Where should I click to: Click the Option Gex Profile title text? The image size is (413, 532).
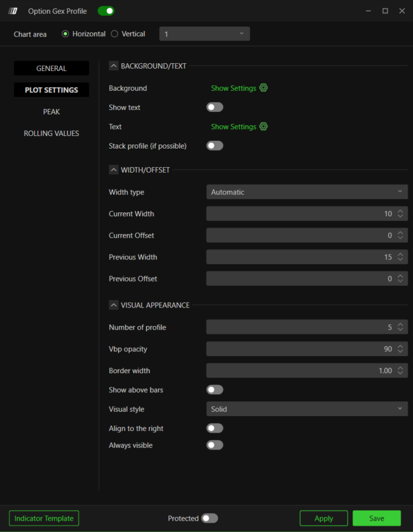pyautogui.click(x=57, y=11)
